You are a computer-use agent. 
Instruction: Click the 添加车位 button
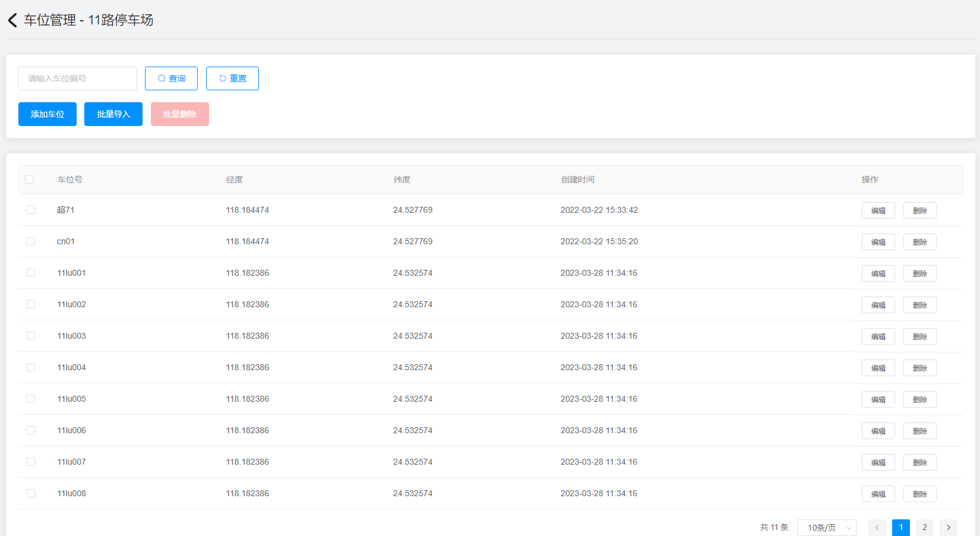48,114
